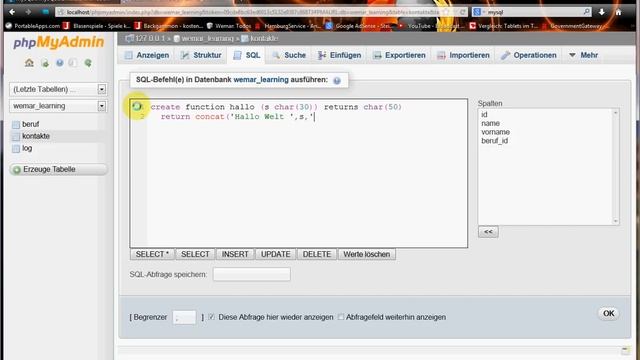Click the green plus icon on Erzeuge Tabelle
Image resolution: width=640 pixels, height=360 pixels.
point(17,170)
